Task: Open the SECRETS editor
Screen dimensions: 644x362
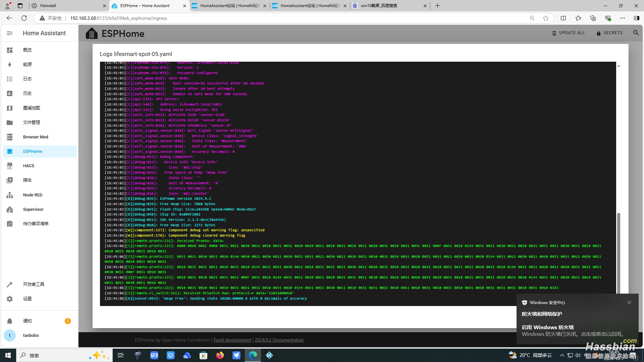Action: point(609,33)
